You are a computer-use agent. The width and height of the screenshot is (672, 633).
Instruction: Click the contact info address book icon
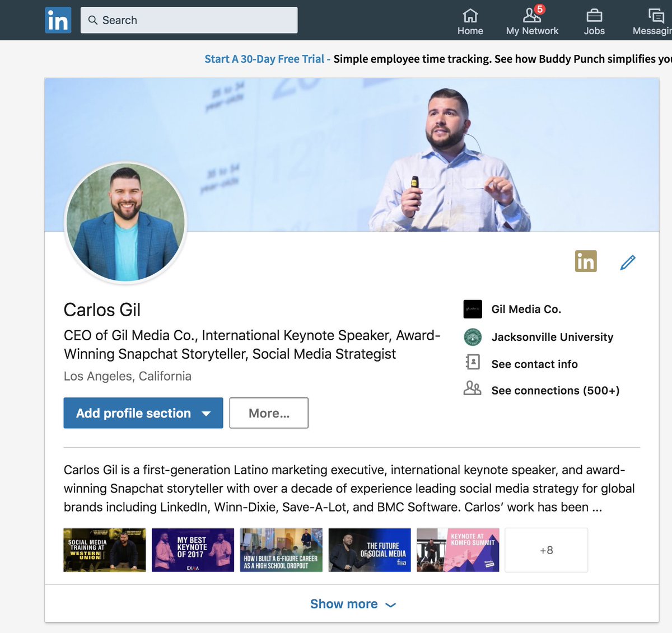point(473,362)
